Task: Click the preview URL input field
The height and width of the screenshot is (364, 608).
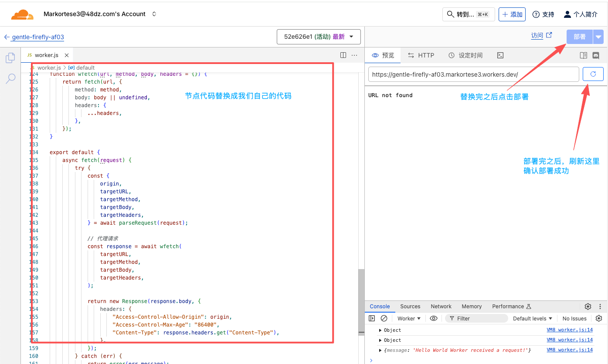Action: tap(473, 74)
